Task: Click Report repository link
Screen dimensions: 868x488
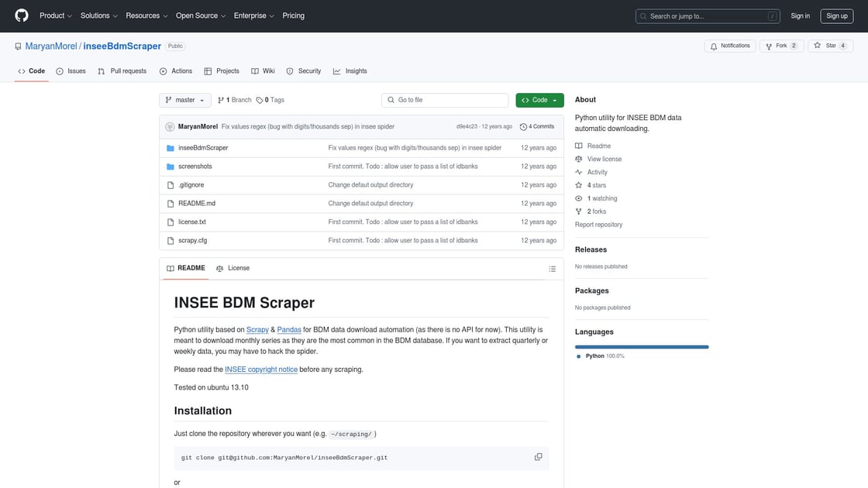Action: 598,225
